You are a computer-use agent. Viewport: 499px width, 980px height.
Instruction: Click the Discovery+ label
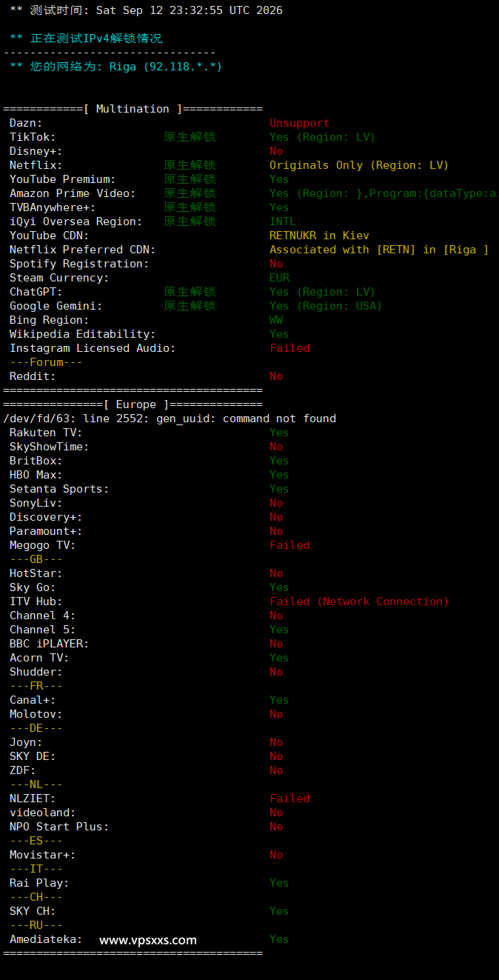coord(46,517)
